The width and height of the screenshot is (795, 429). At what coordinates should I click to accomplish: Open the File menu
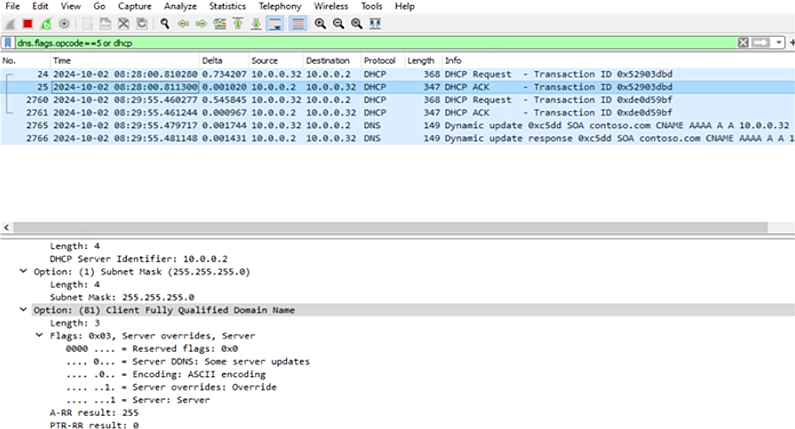pyautogui.click(x=13, y=6)
